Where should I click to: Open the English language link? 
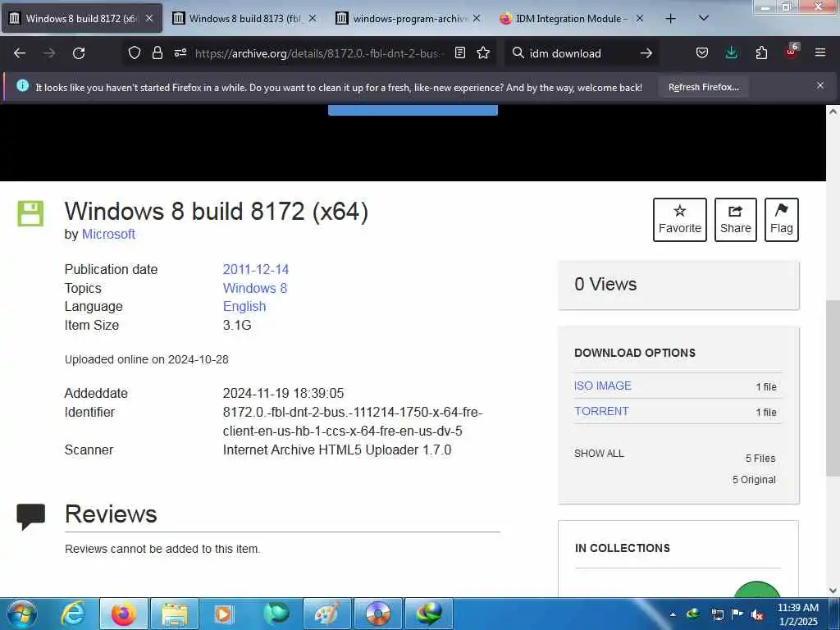244,307
